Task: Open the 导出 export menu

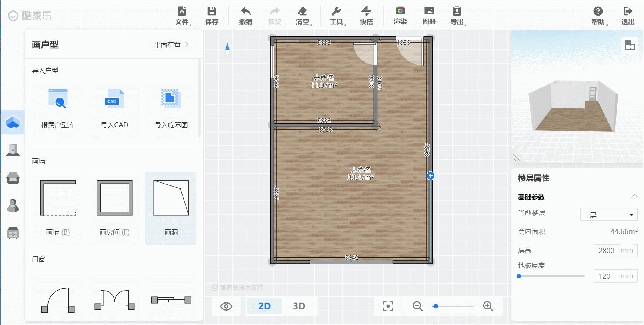Action: (x=457, y=16)
